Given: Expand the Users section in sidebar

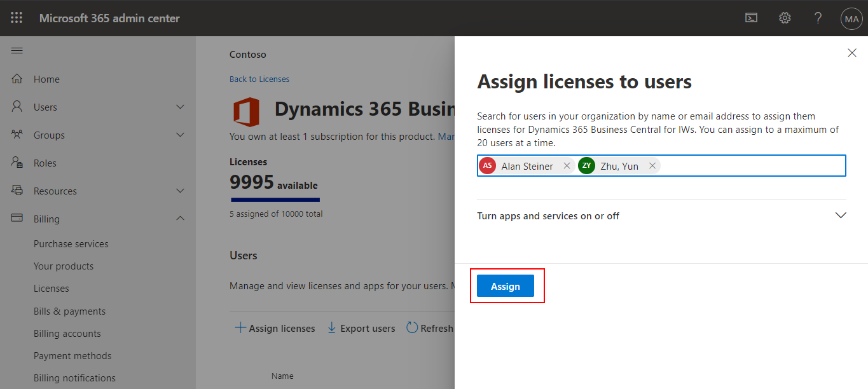Looking at the screenshot, I should click(x=180, y=107).
